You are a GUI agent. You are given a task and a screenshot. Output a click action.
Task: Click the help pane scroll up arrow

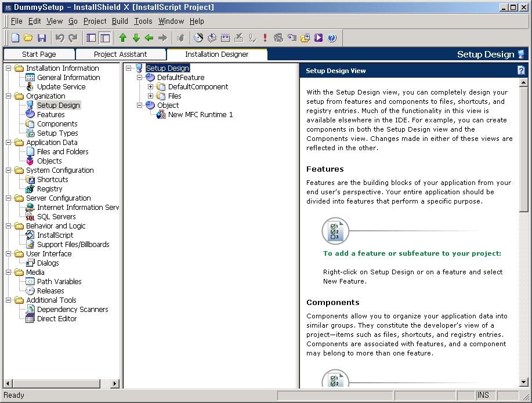(x=523, y=82)
